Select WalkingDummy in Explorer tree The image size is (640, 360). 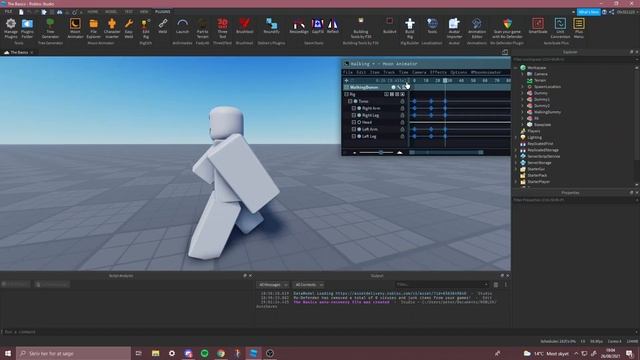click(x=547, y=112)
